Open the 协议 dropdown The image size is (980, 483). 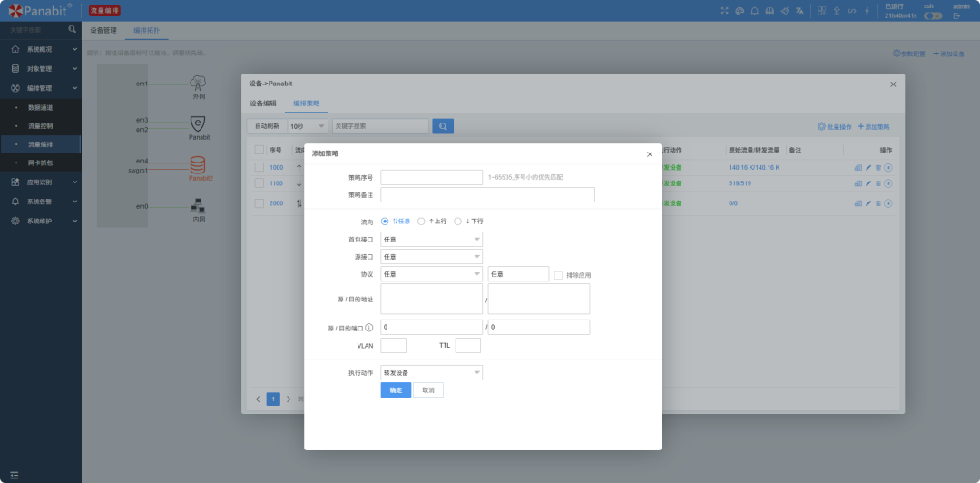click(431, 274)
